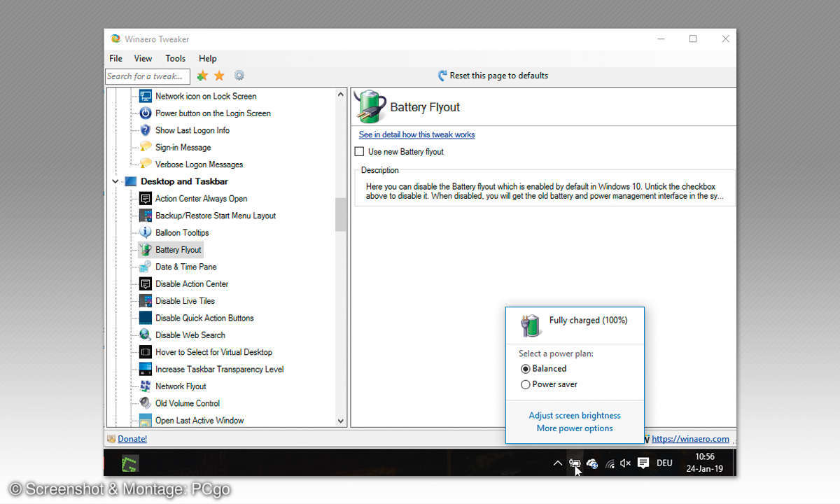Open settings via the toolbar gear icon
840x504 pixels.
pos(239,76)
